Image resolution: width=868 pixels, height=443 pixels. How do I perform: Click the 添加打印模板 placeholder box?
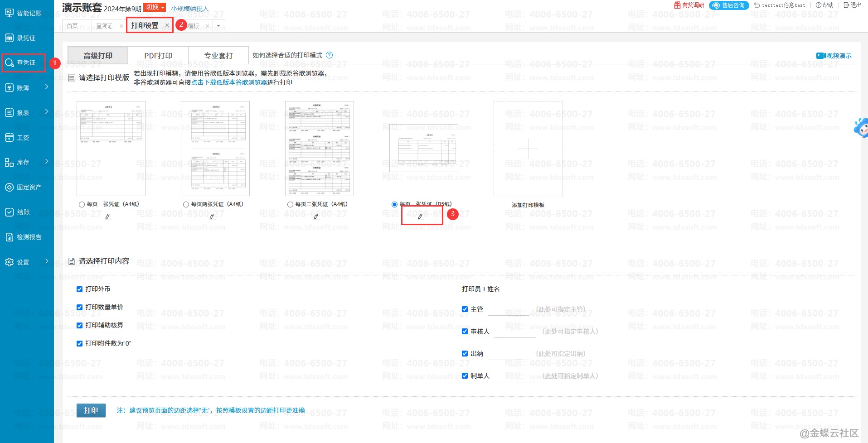click(528, 149)
